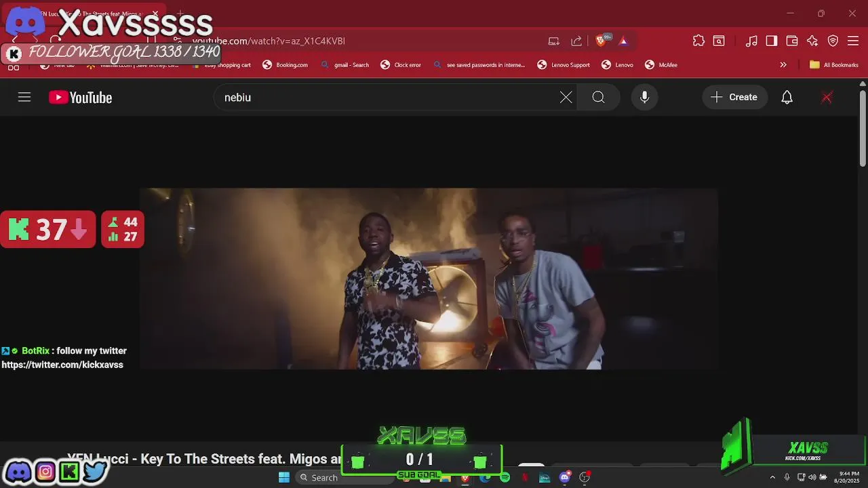Open the tab search toolbar icon
This screenshot has width=868, height=488.
pos(718,41)
